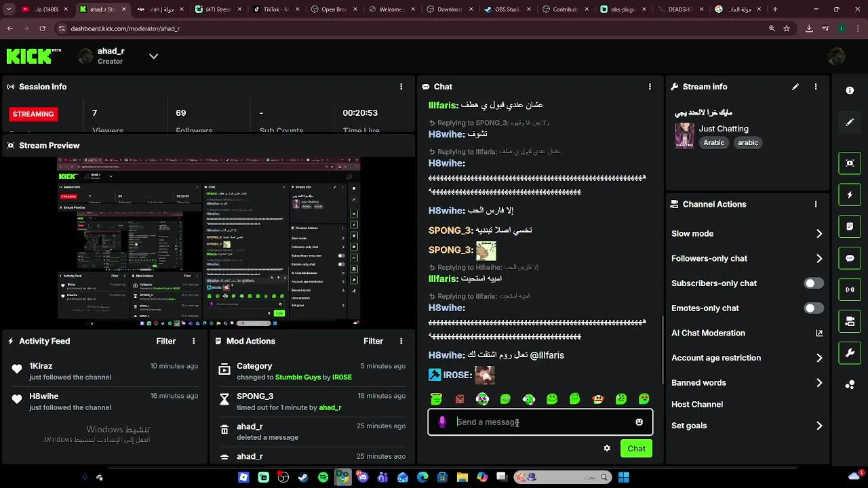Image resolution: width=868 pixels, height=488 pixels.
Task: Open Channel Actions three-dot menu
Action: coord(816,204)
